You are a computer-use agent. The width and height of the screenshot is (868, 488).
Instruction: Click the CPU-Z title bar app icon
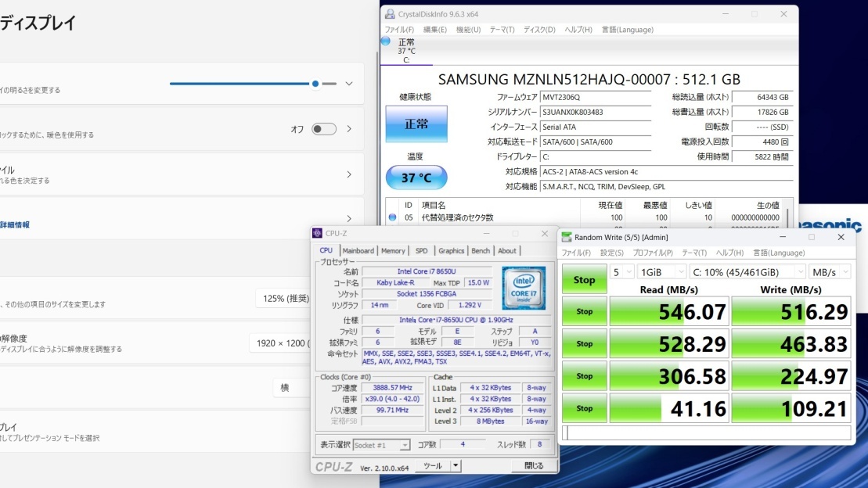pos(317,234)
